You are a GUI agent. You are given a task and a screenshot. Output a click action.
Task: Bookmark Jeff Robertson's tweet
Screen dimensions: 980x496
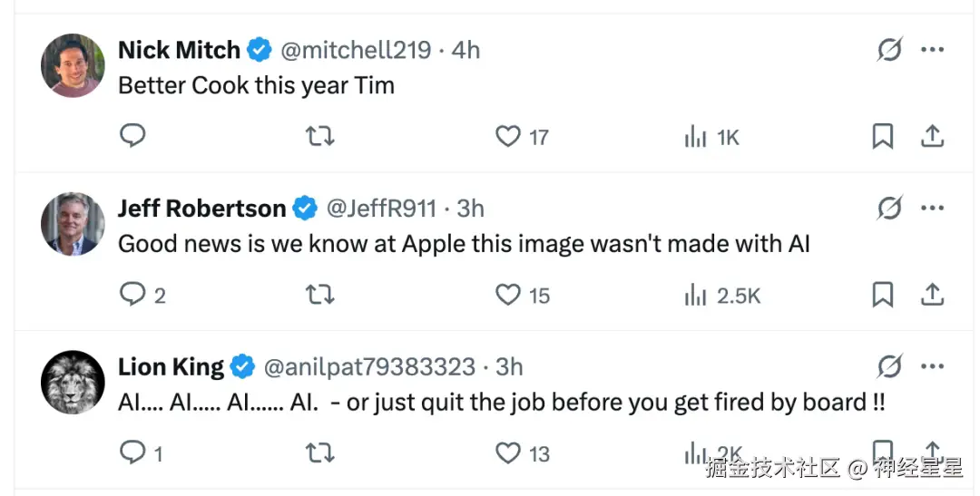pyautogui.click(x=882, y=294)
